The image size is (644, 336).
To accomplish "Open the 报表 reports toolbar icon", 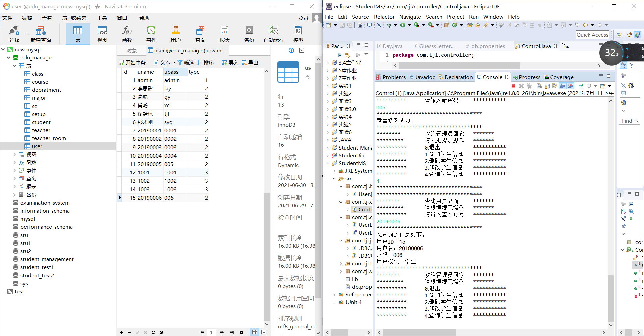I will [x=225, y=34].
